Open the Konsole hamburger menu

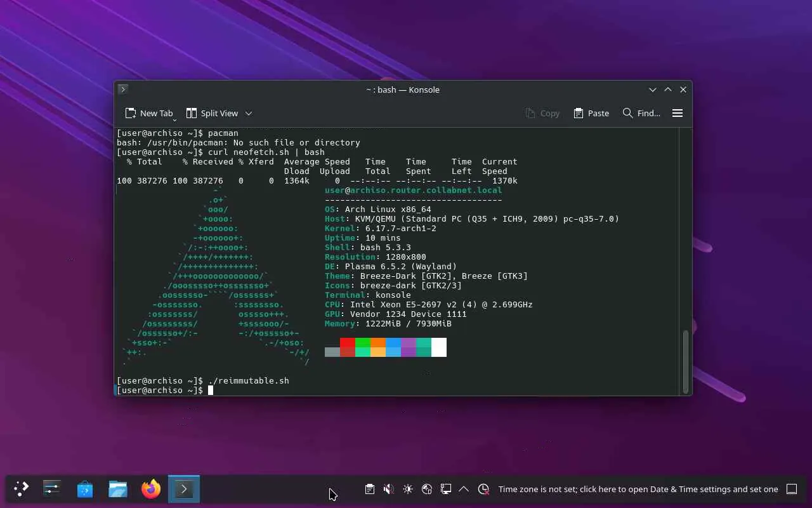pyautogui.click(x=678, y=113)
